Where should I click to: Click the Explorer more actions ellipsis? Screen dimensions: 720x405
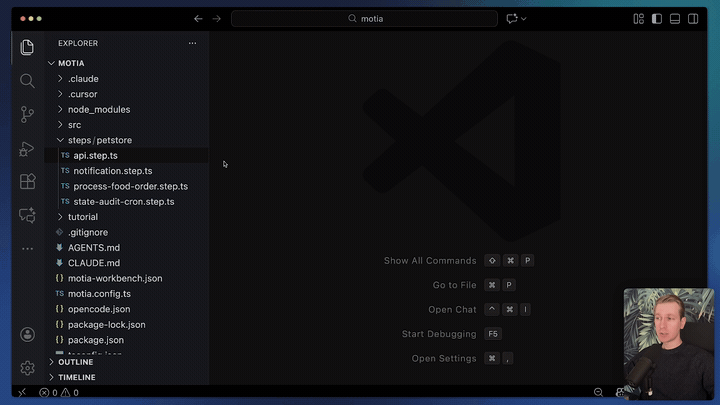[193, 43]
